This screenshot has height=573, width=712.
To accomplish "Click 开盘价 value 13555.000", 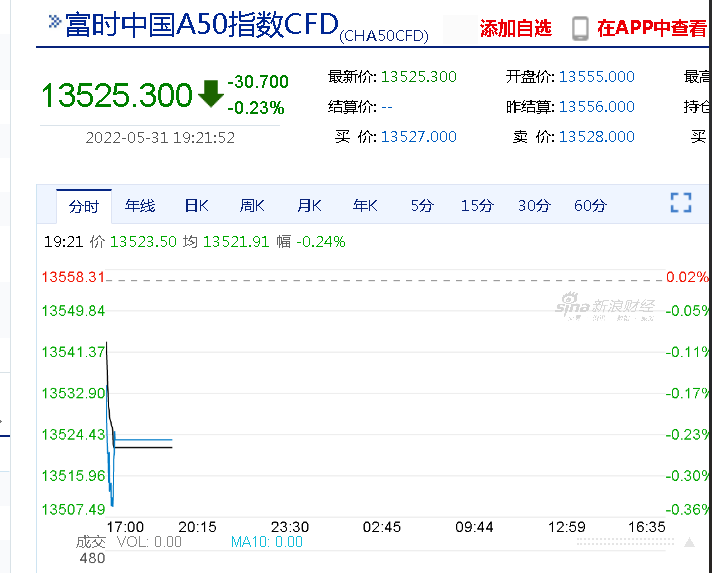I will [x=597, y=77].
